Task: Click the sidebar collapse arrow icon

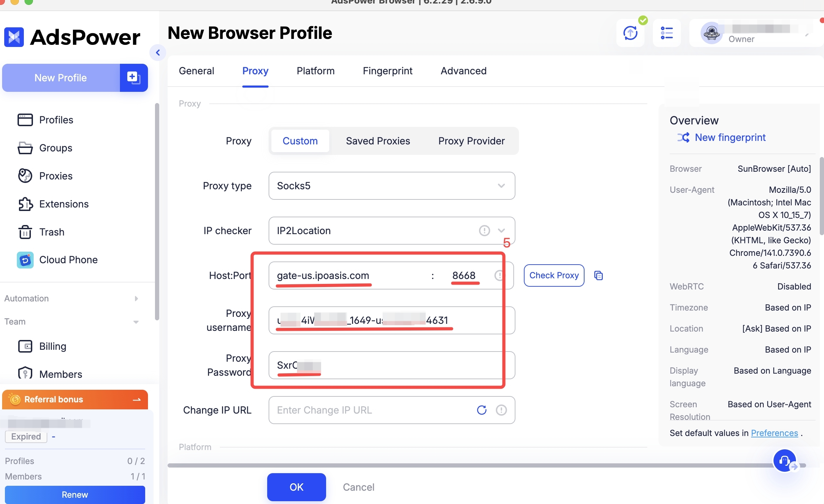Action: click(x=158, y=53)
